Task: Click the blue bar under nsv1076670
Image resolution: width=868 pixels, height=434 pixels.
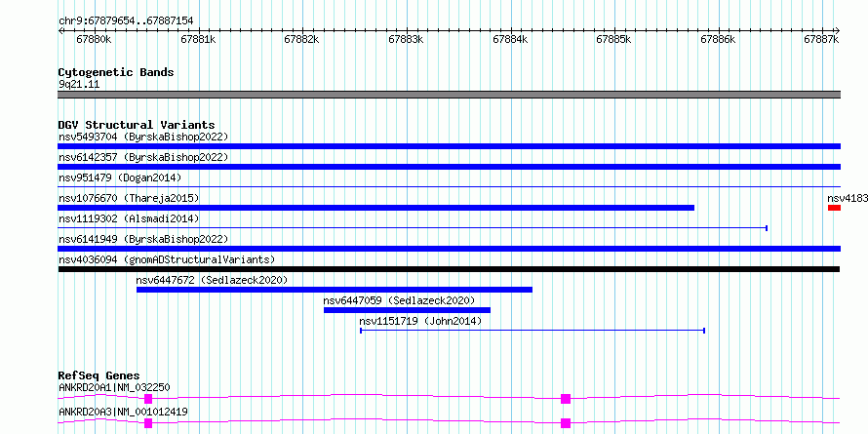Action: pos(375,208)
